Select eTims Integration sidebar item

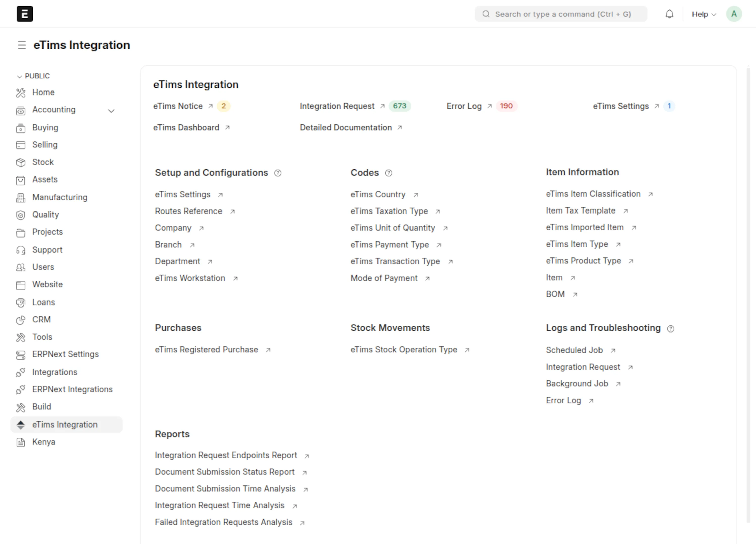point(67,425)
